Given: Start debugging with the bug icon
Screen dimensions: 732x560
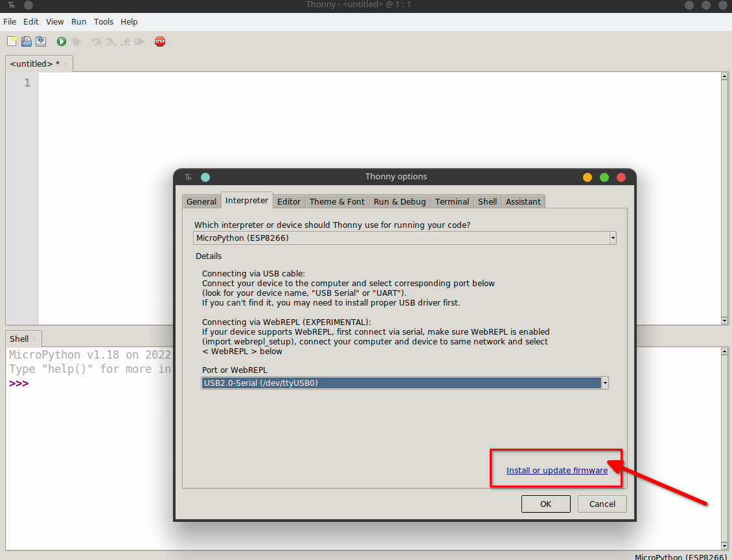Looking at the screenshot, I should 76,41.
